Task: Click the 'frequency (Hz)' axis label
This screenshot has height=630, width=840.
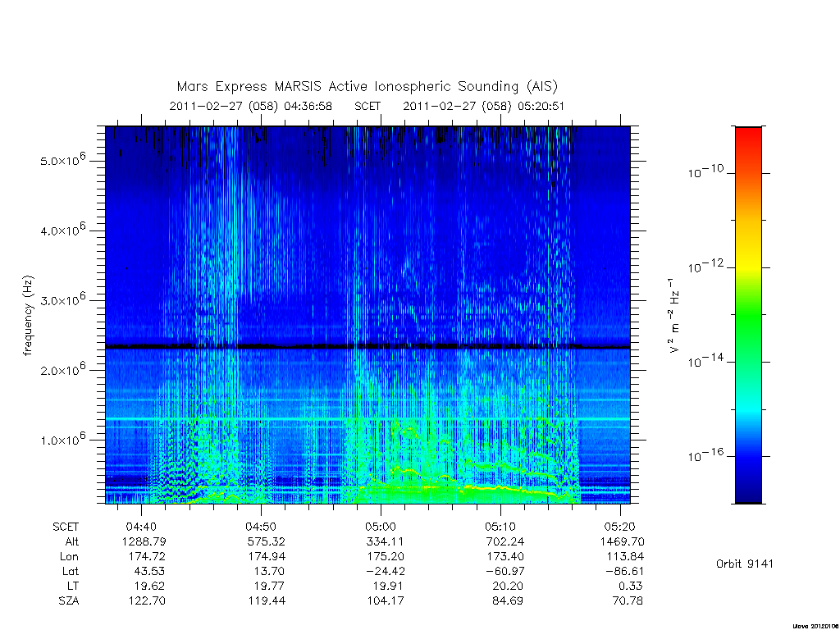Action: click(x=29, y=316)
